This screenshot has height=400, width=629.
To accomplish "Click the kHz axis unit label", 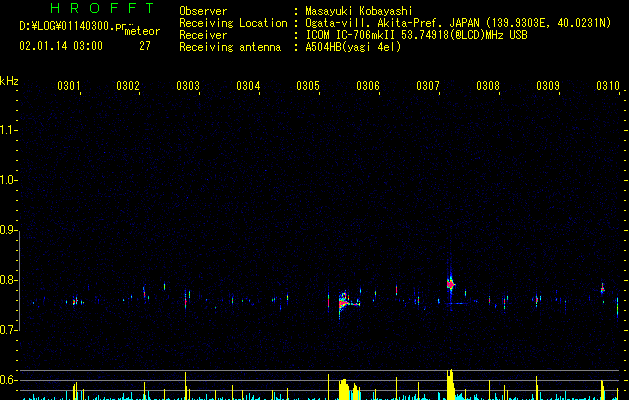I will [9, 81].
